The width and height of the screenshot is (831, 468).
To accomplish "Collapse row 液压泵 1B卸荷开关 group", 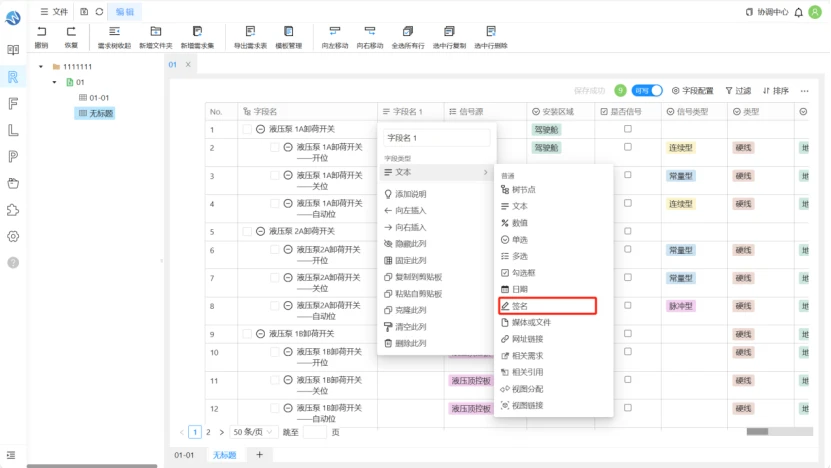I will [x=260, y=333].
